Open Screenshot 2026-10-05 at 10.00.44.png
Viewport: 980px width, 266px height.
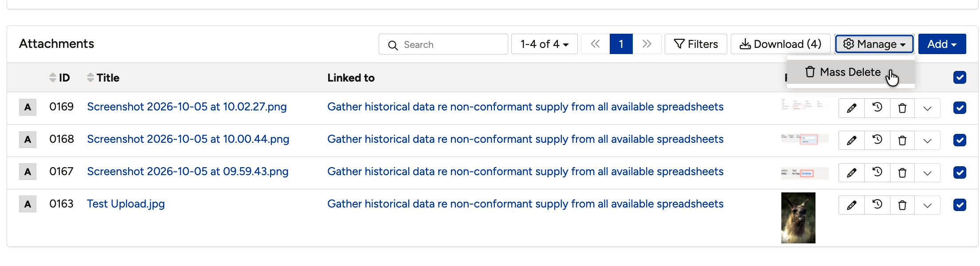[x=188, y=139]
